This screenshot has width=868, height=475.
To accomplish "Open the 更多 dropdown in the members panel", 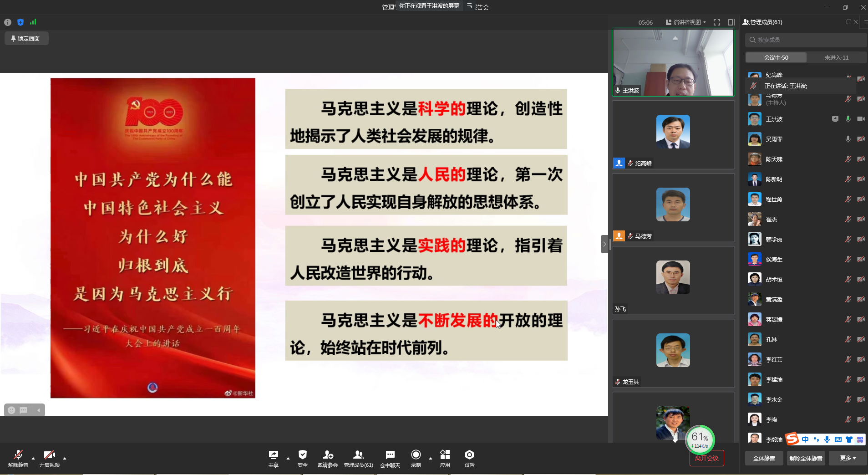I will coord(847,458).
